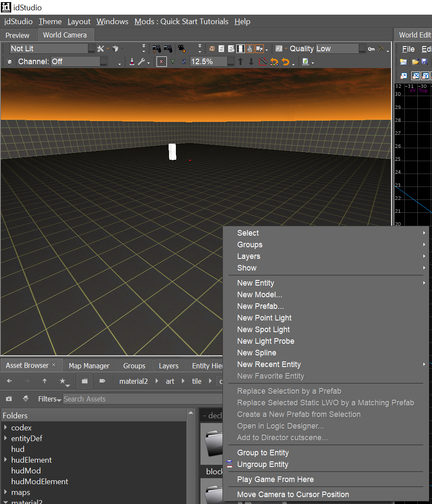Screen dimensions: 432x504
Task: Open the Windows menu
Action: coord(112,22)
